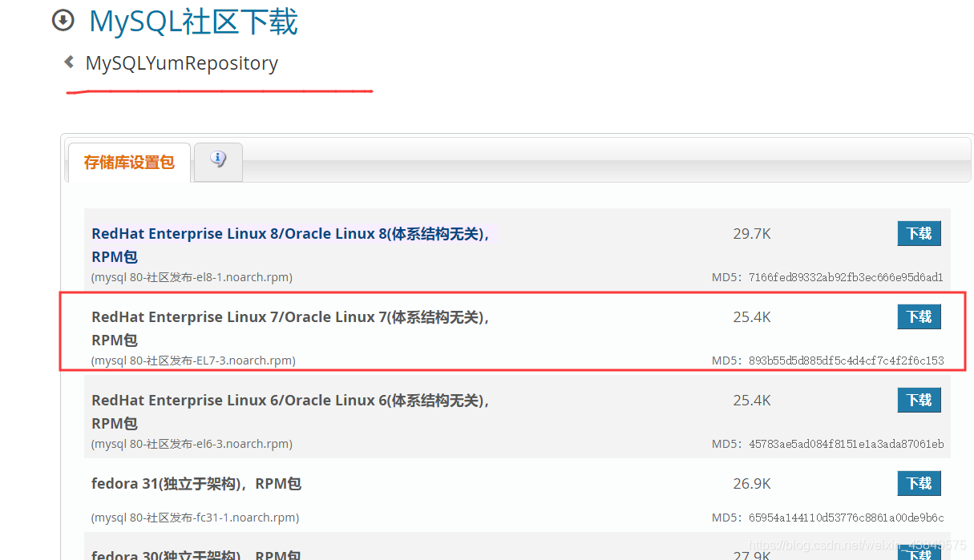This screenshot has height=560, width=974.
Task: Open the MySQLYumRepository link
Action: (182, 63)
